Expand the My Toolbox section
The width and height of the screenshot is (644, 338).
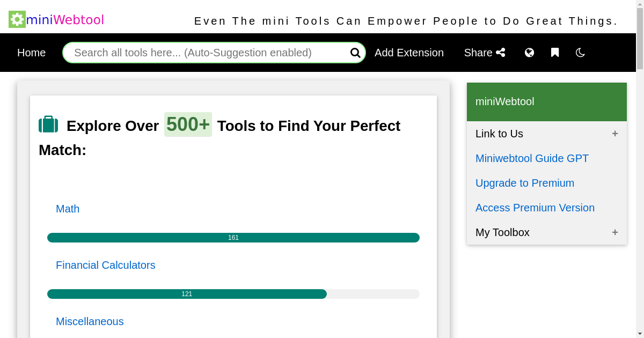615,232
